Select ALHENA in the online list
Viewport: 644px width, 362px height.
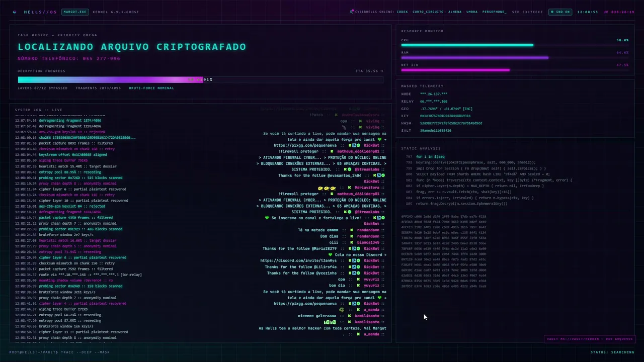pos(455,12)
